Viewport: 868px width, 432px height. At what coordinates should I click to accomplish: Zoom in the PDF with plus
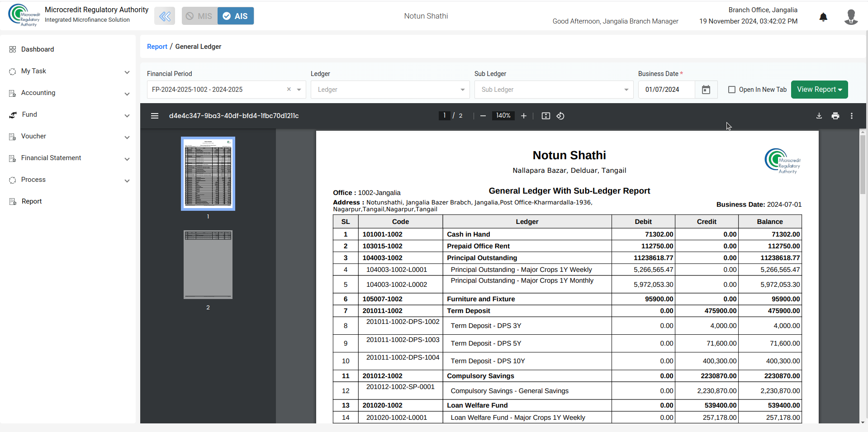pyautogui.click(x=524, y=116)
